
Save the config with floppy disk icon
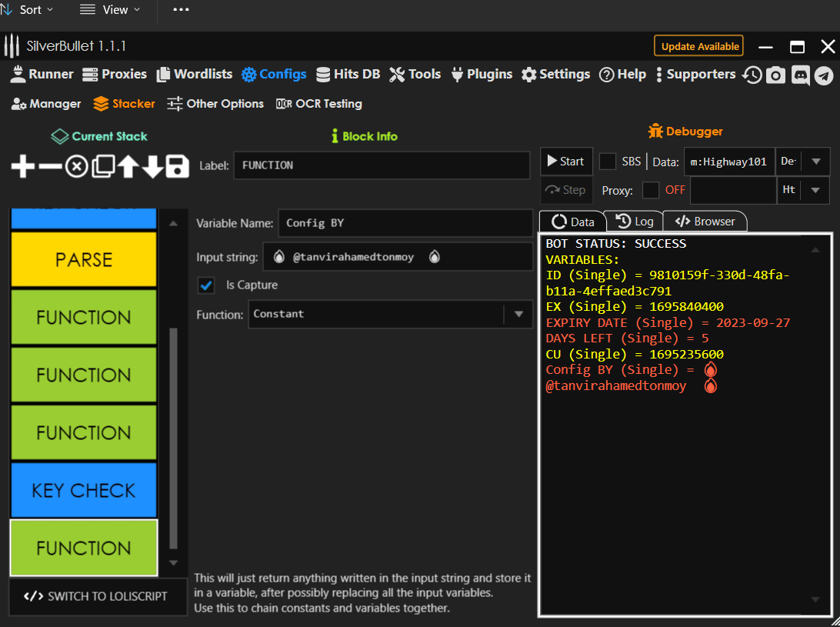[178, 166]
